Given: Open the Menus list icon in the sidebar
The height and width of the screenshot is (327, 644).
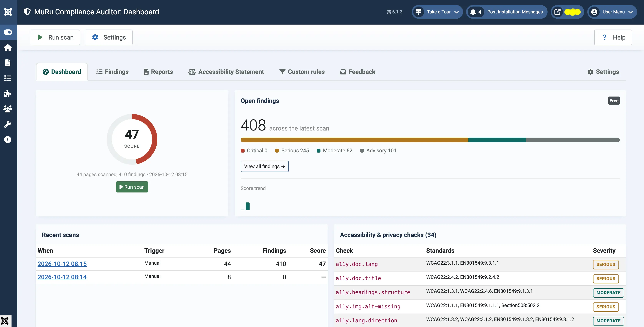Looking at the screenshot, I should pos(8,78).
